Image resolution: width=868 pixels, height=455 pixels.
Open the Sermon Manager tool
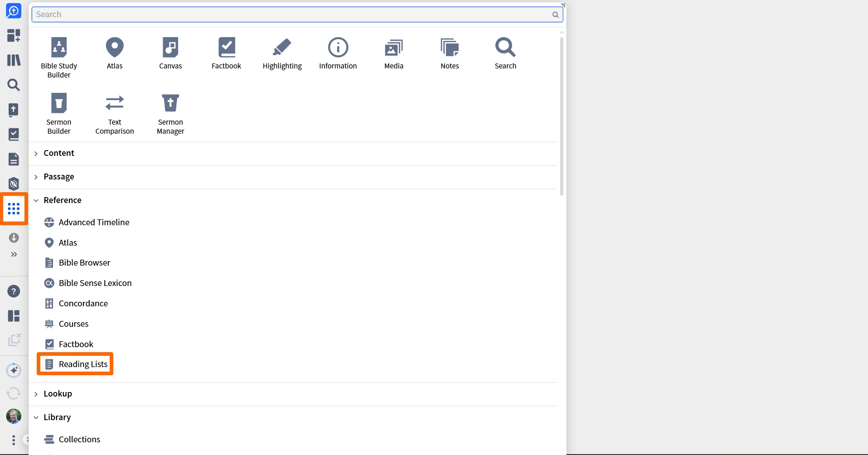(170, 113)
